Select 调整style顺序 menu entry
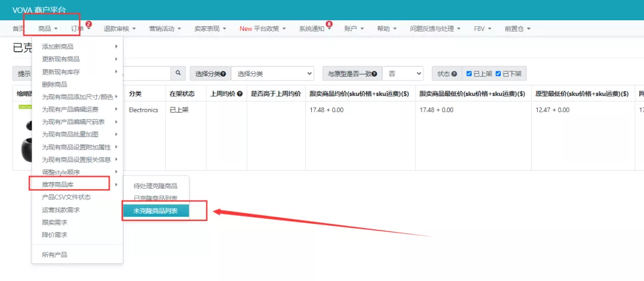 tap(77, 172)
